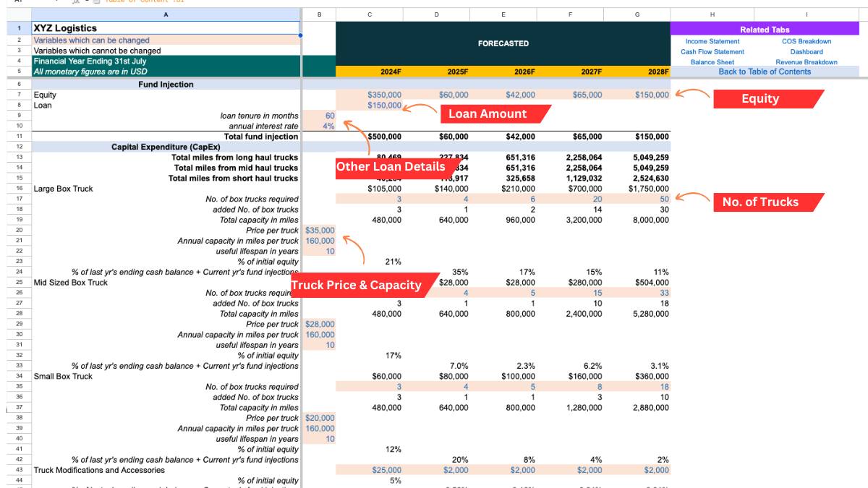
Task: Click Back to Table of Contents
Action: (x=765, y=72)
